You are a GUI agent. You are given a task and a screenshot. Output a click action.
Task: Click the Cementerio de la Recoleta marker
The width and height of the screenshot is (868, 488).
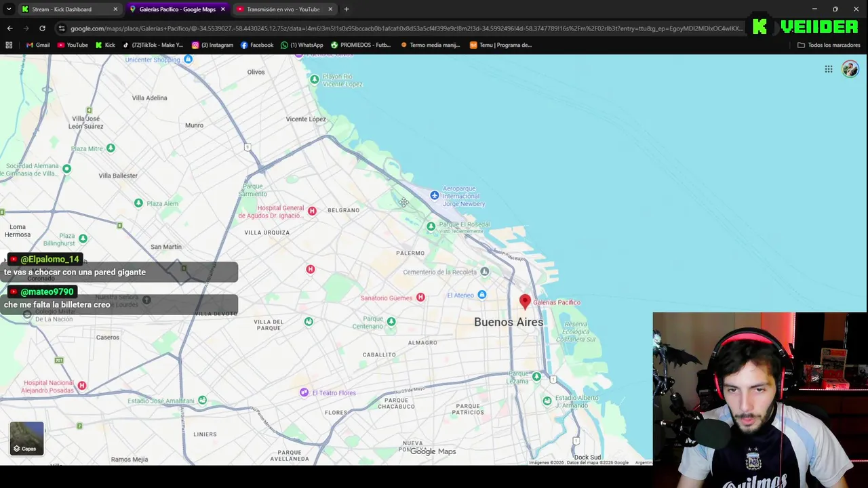point(484,272)
